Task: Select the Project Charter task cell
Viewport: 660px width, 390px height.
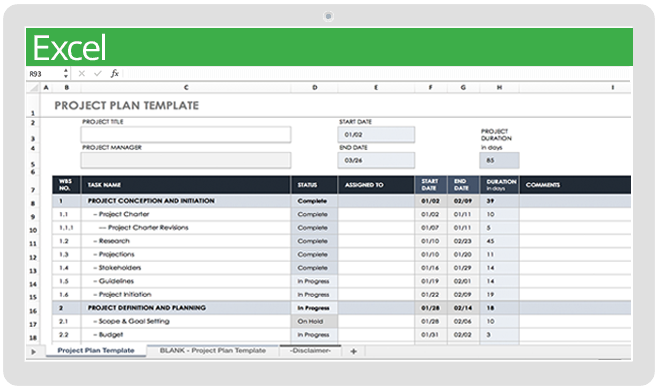Action: tap(186, 214)
